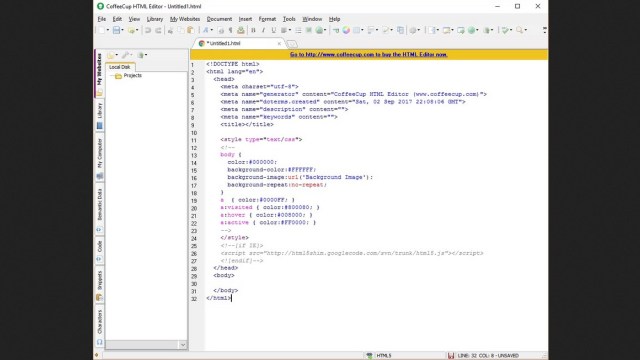Open the Save dropdown arrow
The width and height of the screenshot is (640, 360).
click(x=122, y=30)
